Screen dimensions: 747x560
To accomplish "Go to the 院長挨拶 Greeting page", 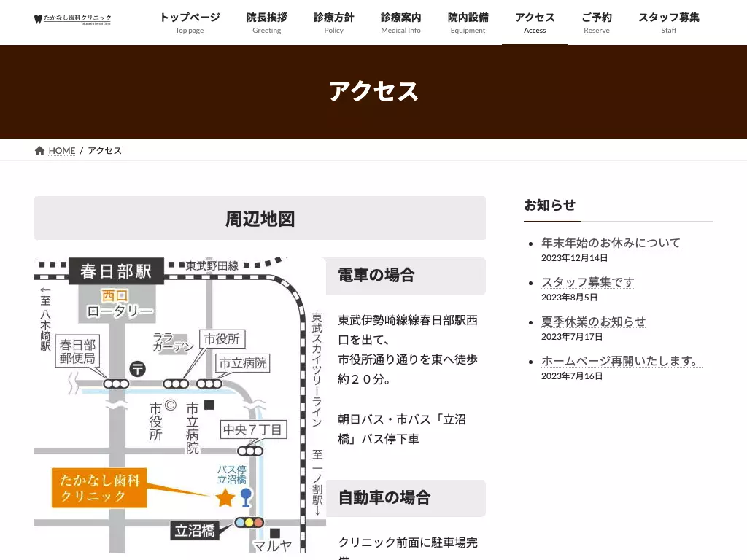I will pos(267,23).
